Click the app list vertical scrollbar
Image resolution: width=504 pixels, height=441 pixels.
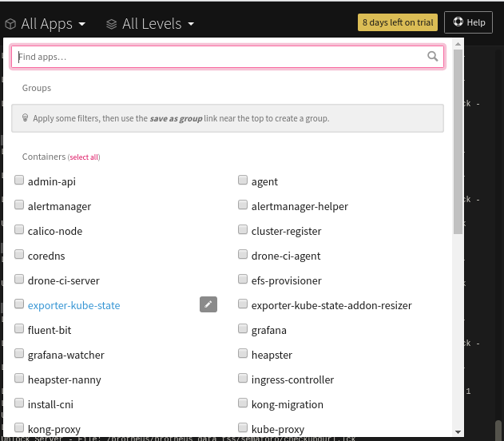458,144
